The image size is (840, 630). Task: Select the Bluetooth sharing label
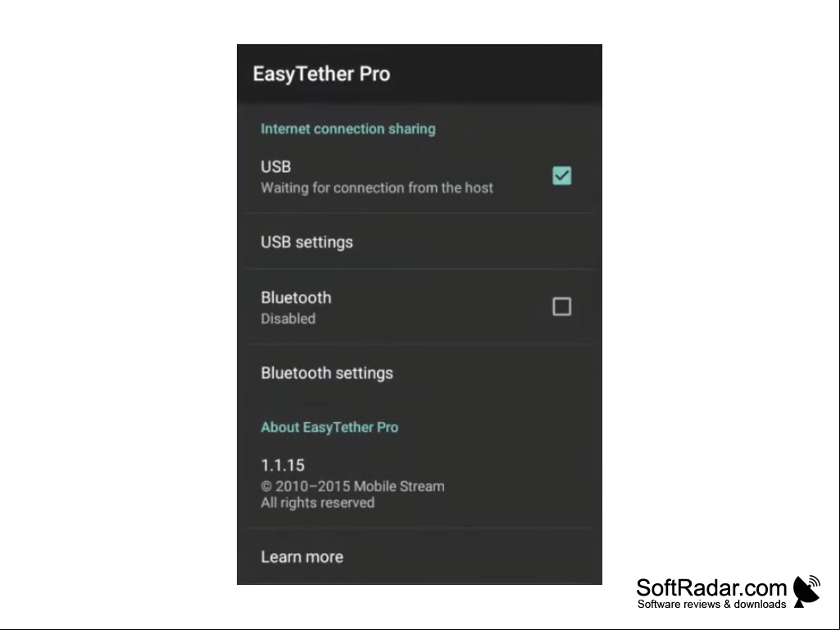tap(296, 297)
